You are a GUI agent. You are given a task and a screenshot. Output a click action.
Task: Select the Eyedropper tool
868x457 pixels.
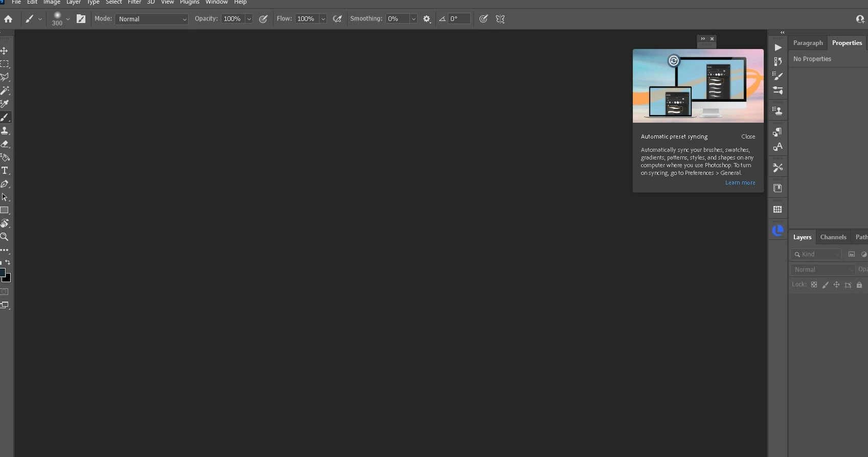point(4,104)
